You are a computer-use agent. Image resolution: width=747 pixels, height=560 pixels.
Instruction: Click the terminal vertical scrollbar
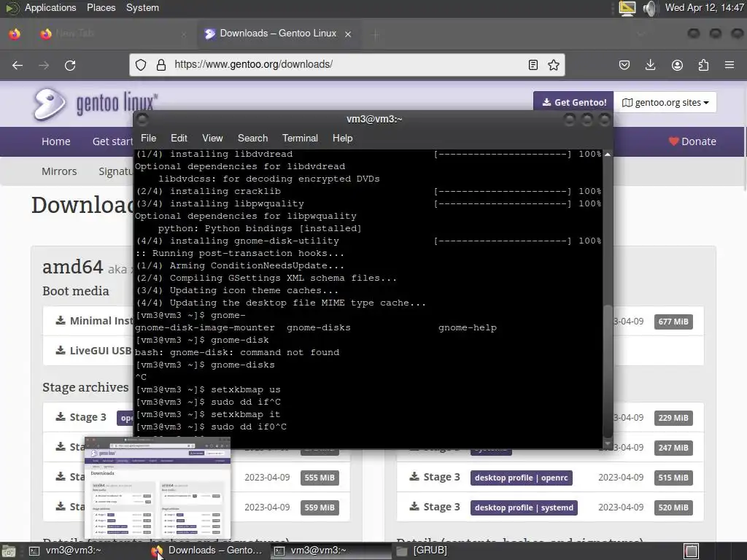(608, 371)
